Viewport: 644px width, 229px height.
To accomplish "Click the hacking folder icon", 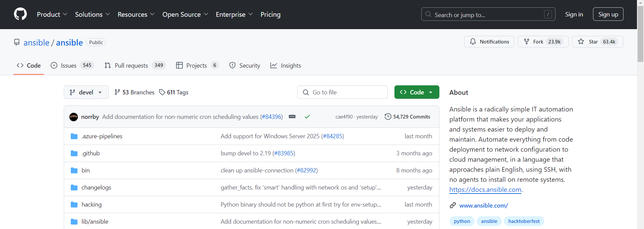I will [x=74, y=205].
